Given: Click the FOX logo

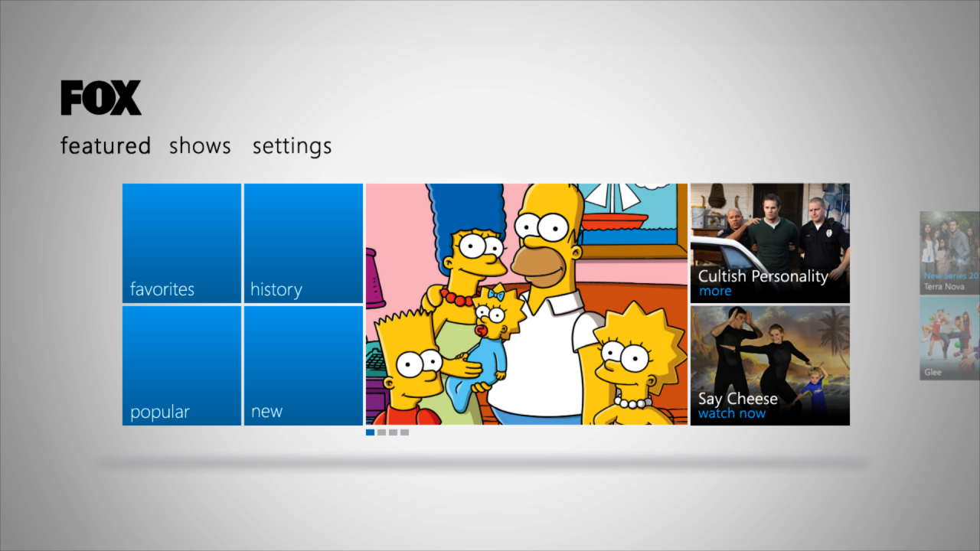Looking at the screenshot, I should coord(101,98).
